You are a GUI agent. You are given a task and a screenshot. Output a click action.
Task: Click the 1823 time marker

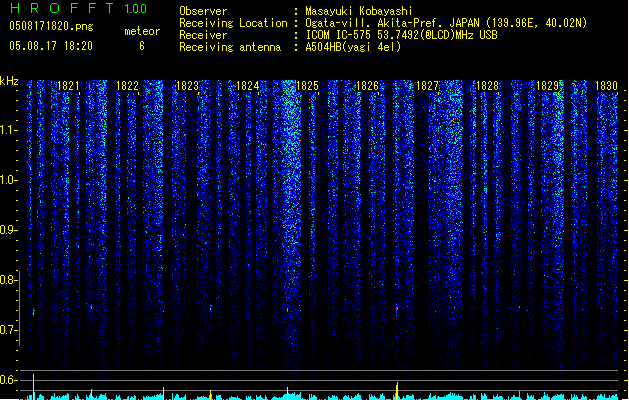187,86
